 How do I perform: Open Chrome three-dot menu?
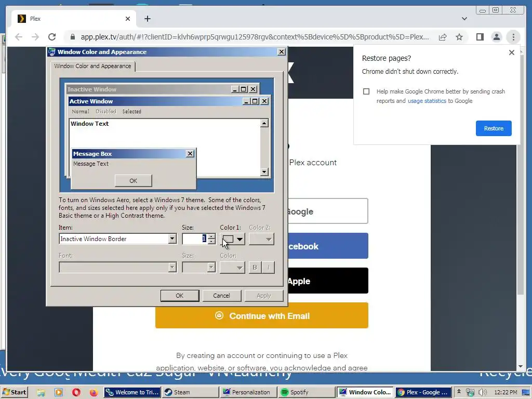[x=513, y=37]
